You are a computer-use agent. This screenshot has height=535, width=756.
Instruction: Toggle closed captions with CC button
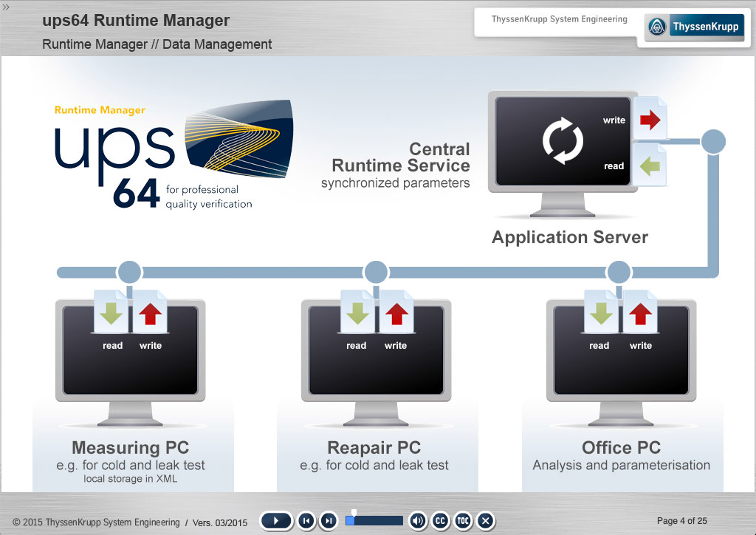click(x=440, y=521)
